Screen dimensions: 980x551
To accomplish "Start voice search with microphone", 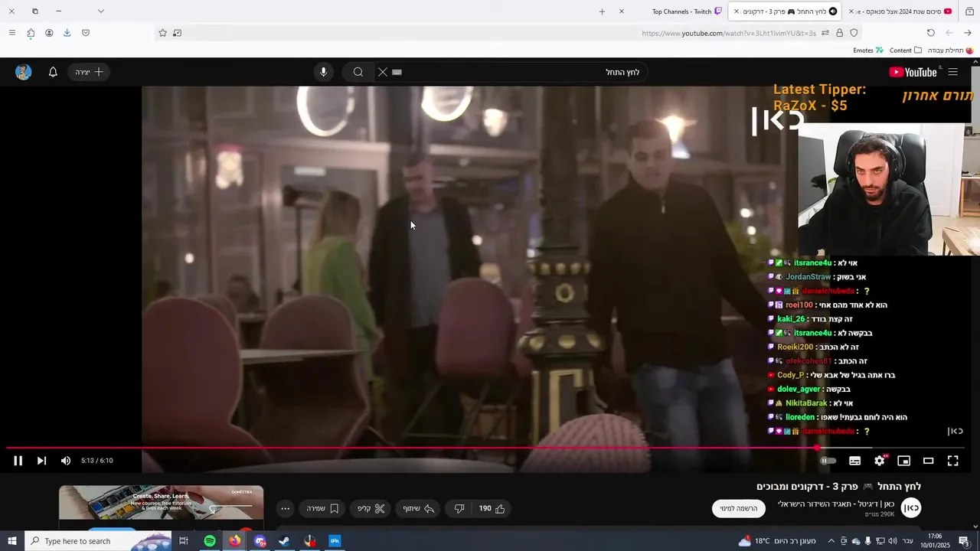I will 323,72.
